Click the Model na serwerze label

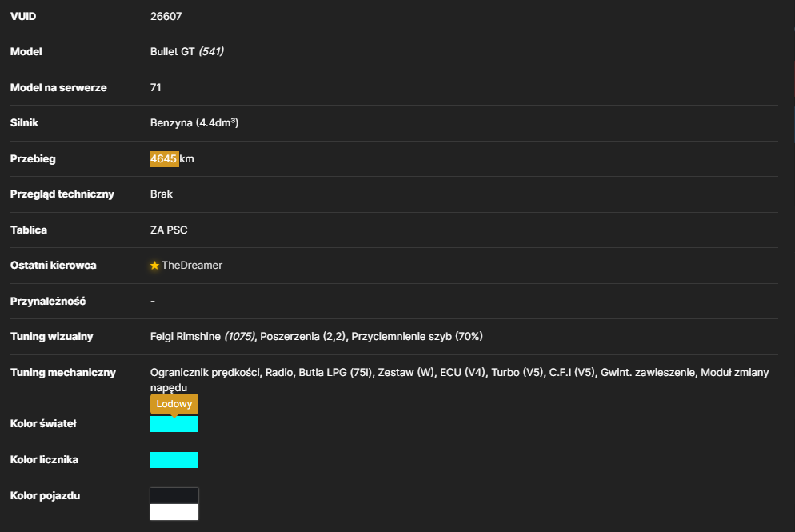(x=58, y=88)
